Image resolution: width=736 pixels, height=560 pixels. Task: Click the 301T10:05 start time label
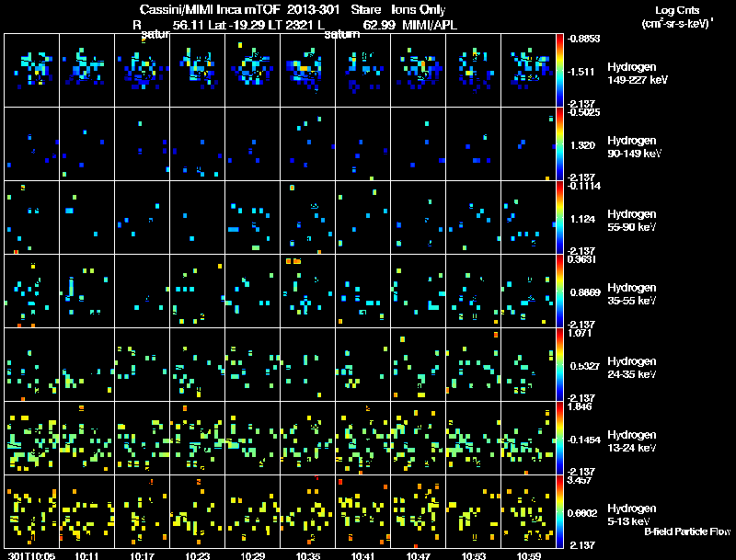coord(29,555)
